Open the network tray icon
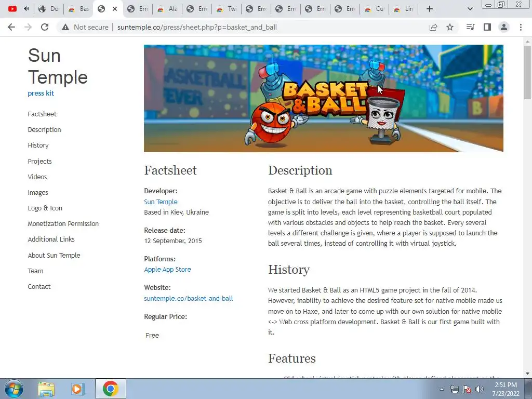 tap(454, 389)
